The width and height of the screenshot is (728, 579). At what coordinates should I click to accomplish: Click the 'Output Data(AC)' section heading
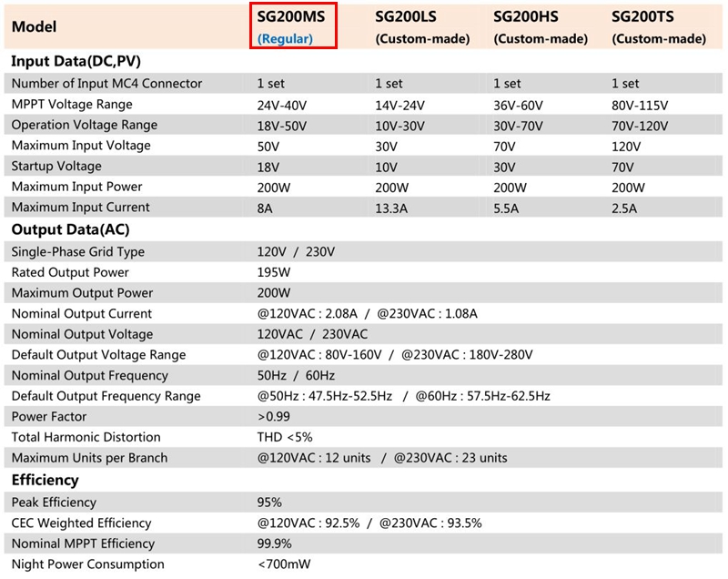70,229
